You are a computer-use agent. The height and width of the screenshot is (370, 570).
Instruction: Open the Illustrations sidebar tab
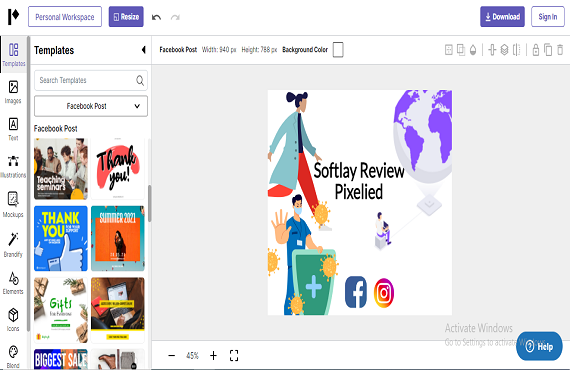[13, 166]
